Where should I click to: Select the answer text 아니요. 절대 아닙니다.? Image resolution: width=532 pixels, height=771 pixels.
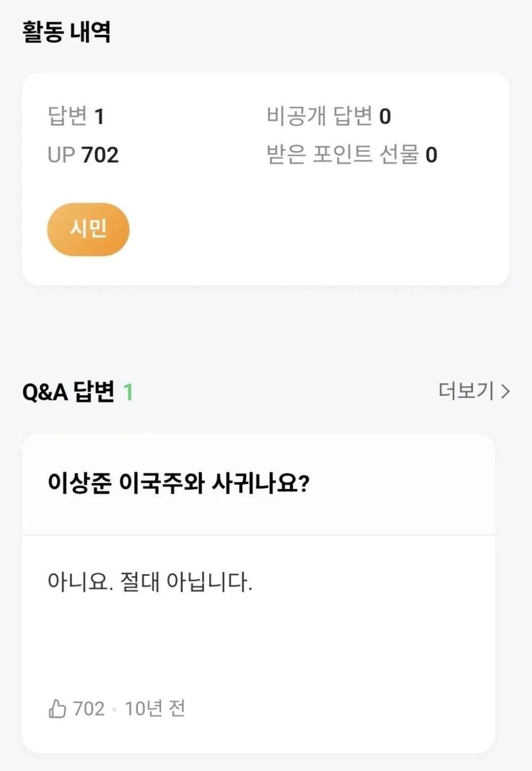[149, 581]
